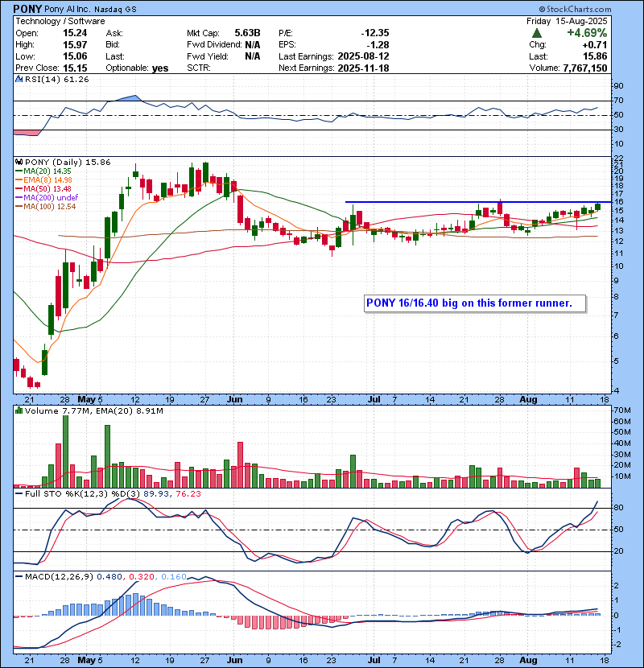Click the MACD histogram value 0.160
644x668 pixels.
[x=173, y=576]
